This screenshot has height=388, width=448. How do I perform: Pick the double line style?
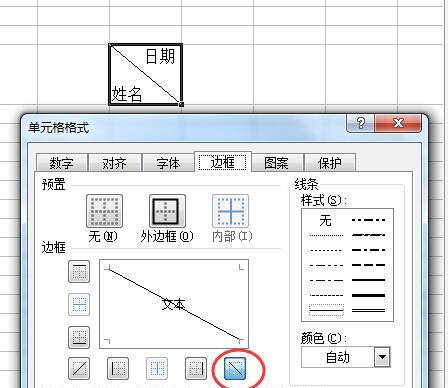pos(369,310)
